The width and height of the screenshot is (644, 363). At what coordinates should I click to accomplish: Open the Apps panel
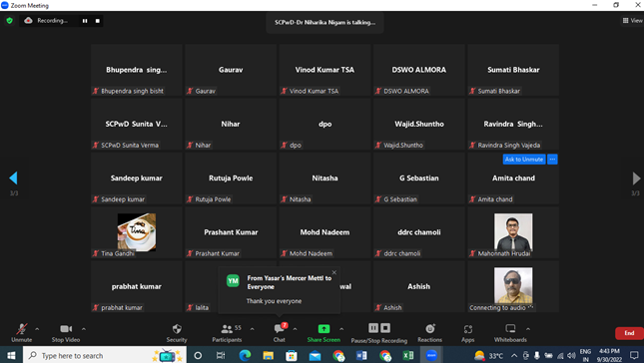pyautogui.click(x=468, y=333)
